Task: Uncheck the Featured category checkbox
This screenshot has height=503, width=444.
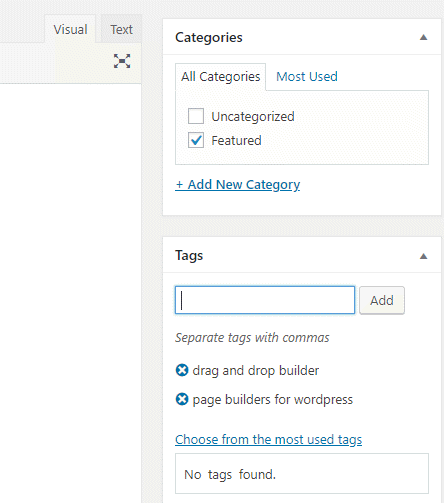Action: (x=196, y=140)
